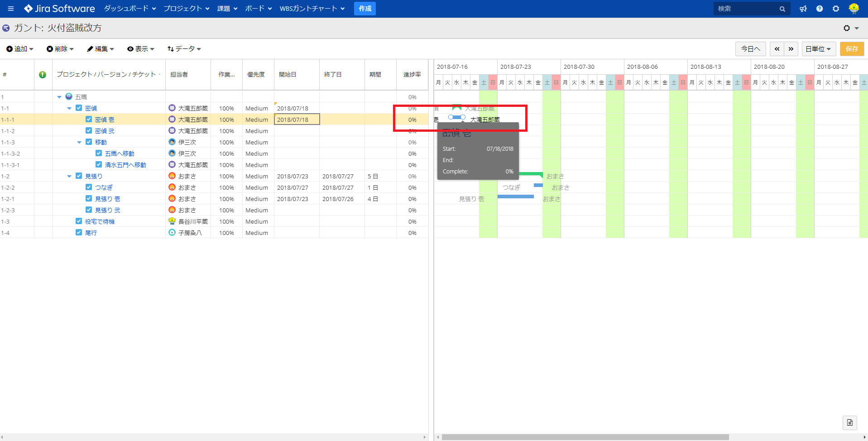Image resolution: width=868 pixels, height=441 pixels.
Task: Open the 編集 dropdown
Action: pos(101,49)
